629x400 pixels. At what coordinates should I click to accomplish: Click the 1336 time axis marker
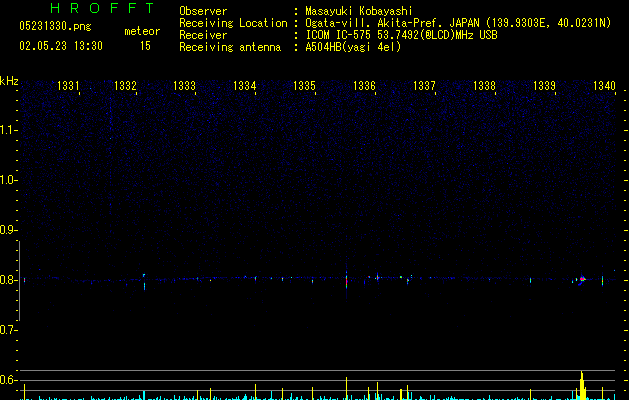pyautogui.click(x=364, y=85)
